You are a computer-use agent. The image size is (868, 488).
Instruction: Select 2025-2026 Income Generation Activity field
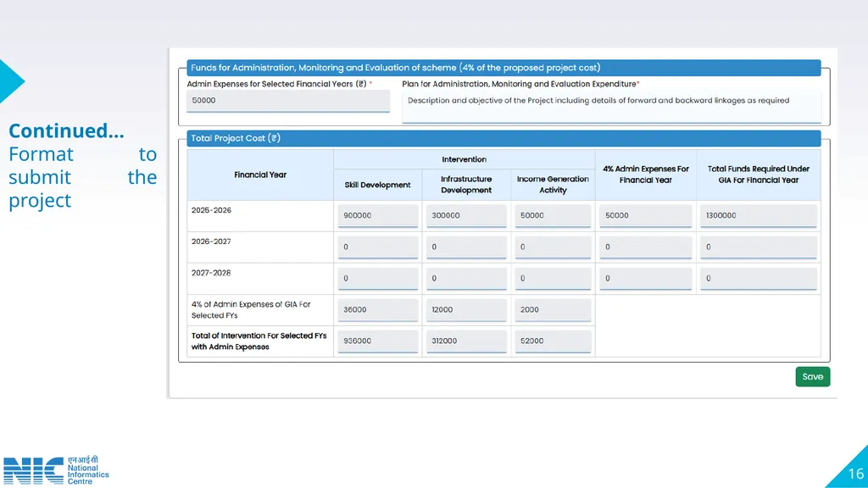pyautogui.click(x=553, y=216)
